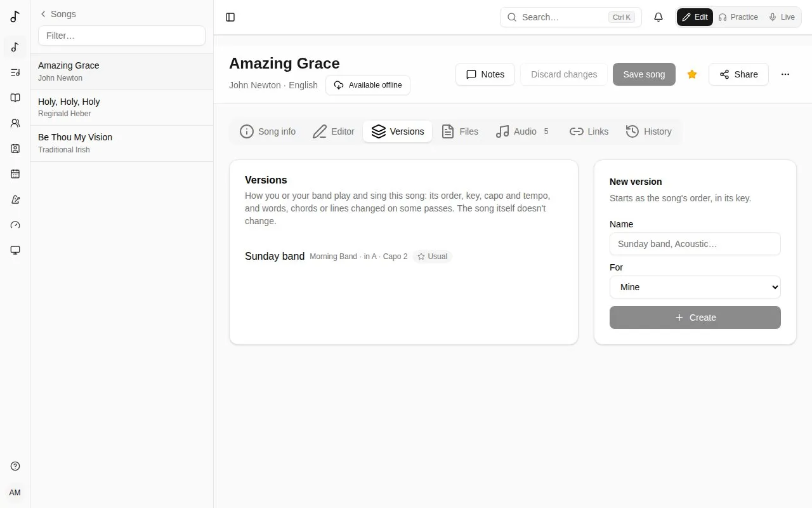Select Holy, Holy, Holy in the song list

(122, 107)
